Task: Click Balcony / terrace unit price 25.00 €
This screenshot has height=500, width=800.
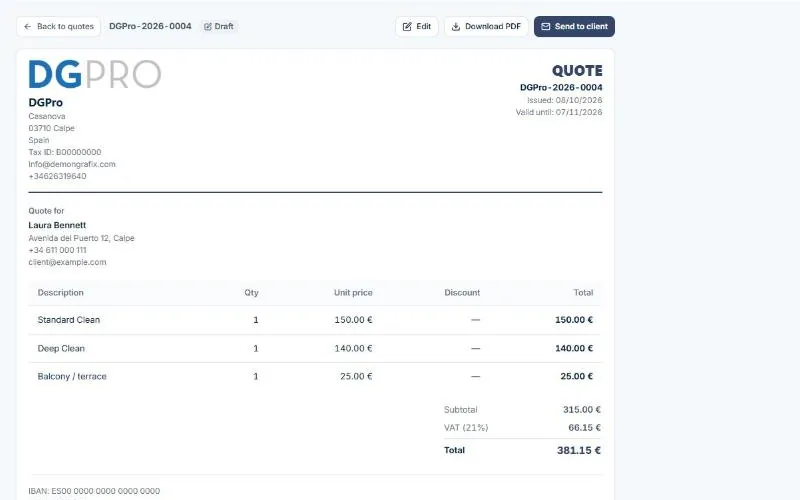Action: 356,376
